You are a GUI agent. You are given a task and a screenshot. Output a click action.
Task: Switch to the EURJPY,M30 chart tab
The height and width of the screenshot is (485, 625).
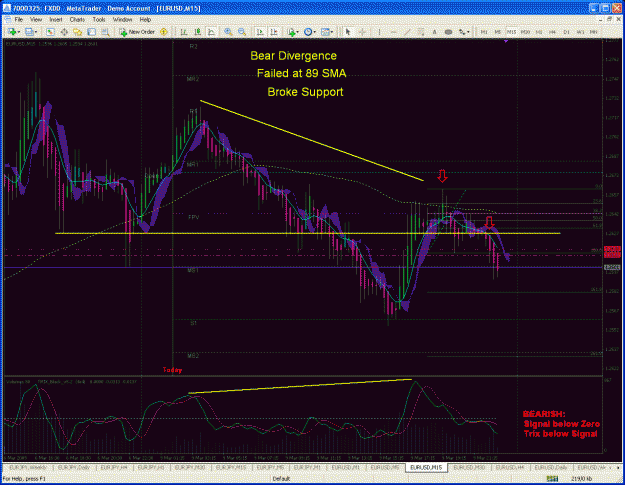tap(190, 467)
